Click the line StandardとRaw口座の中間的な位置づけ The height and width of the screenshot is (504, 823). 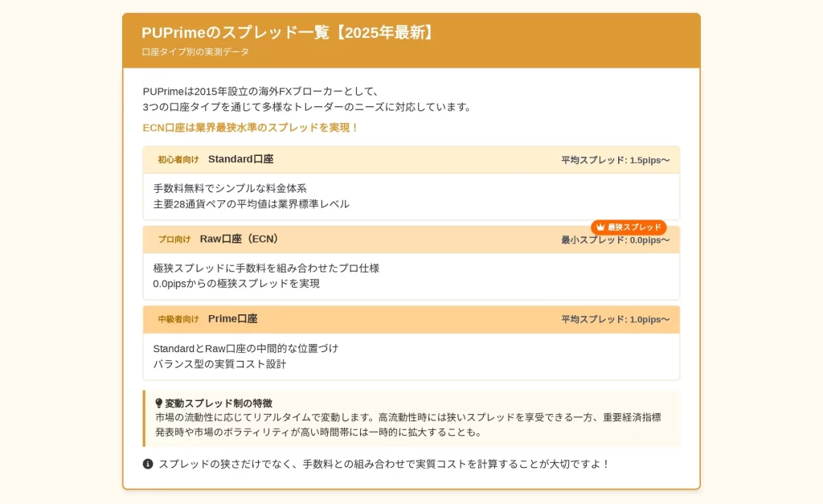(246, 348)
